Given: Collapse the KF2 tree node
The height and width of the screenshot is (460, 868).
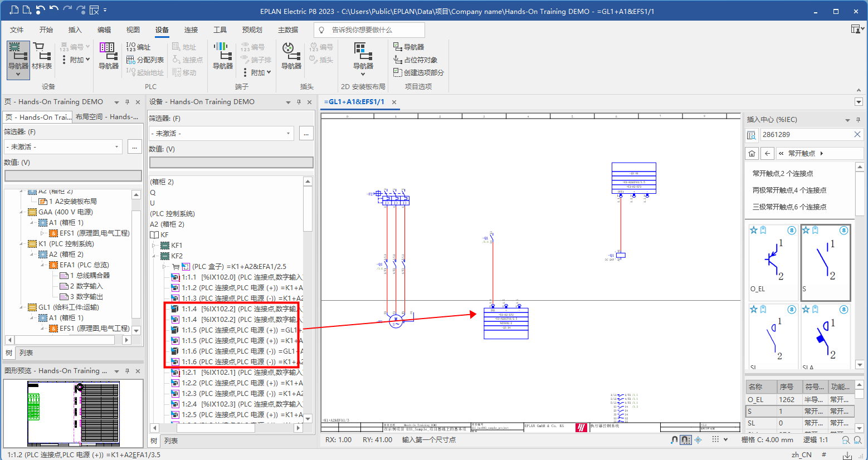Looking at the screenshot, I should [154, 256].
